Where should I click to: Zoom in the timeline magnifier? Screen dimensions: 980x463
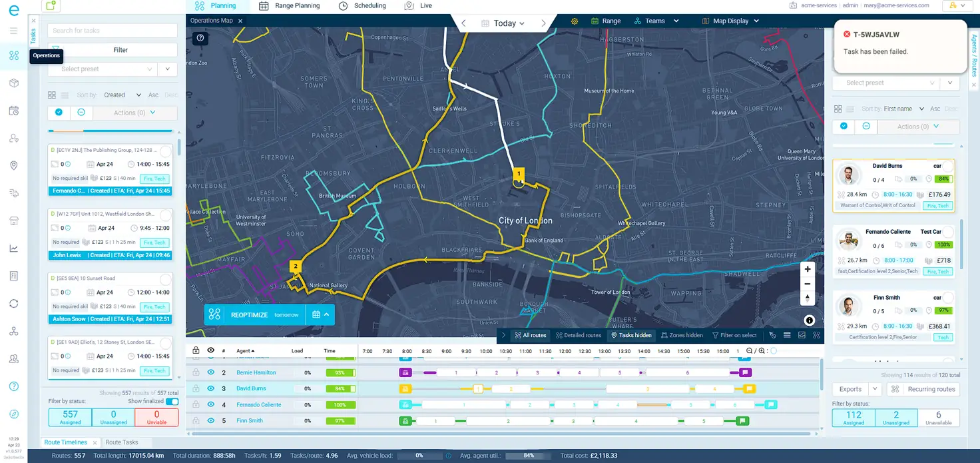point(762,351)
